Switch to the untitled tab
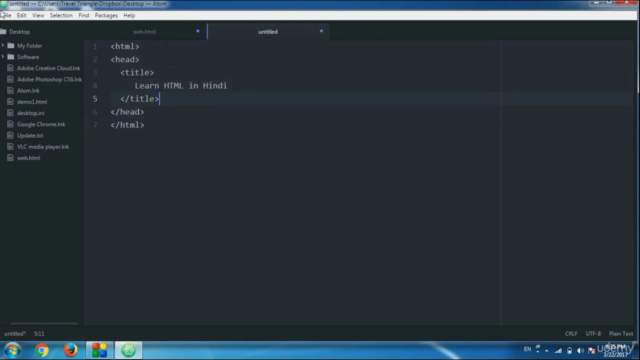Screen dimensions: 640x360 click(268, 31)
